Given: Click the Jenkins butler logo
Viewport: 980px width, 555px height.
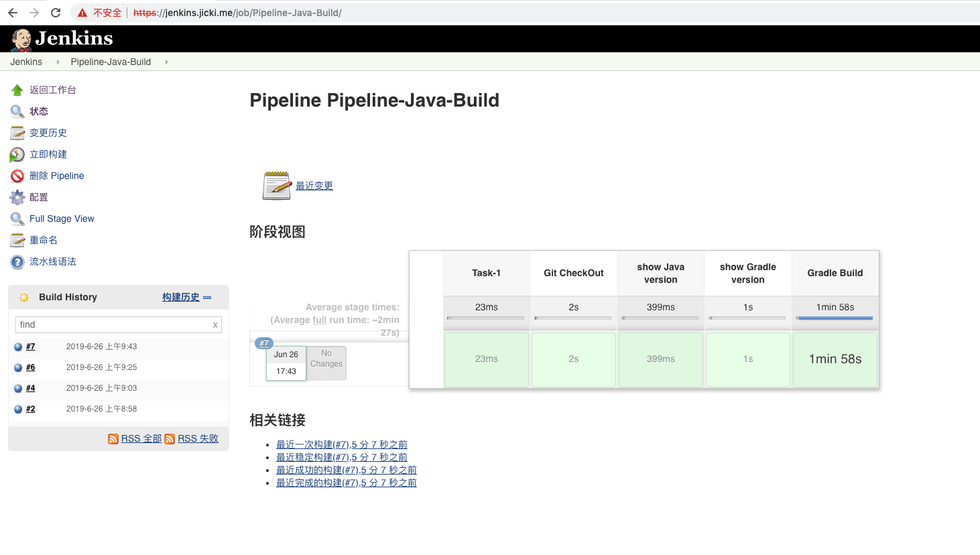Looking at the screenshot, I should (20, 38).
